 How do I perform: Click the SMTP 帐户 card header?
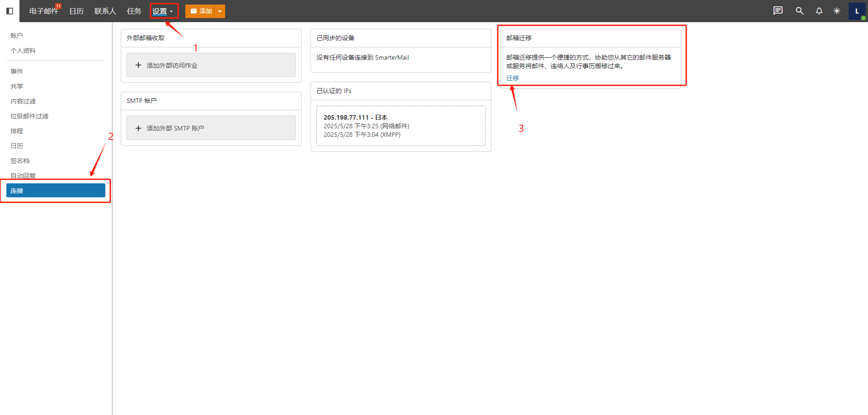211,101
